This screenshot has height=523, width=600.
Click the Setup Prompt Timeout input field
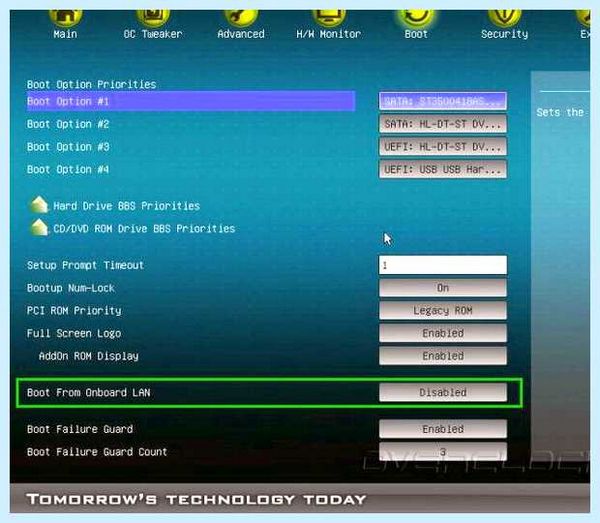(x=443, y=265)
